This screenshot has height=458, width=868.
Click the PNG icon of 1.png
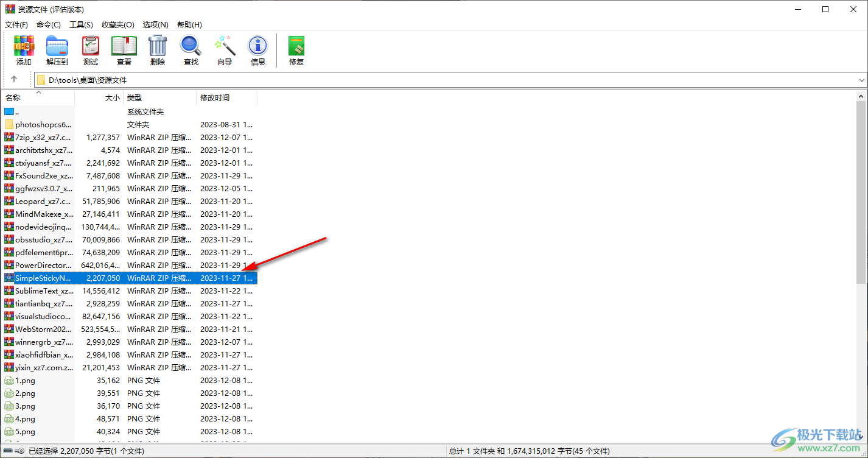pyautogui.click(x=9, y=381)
